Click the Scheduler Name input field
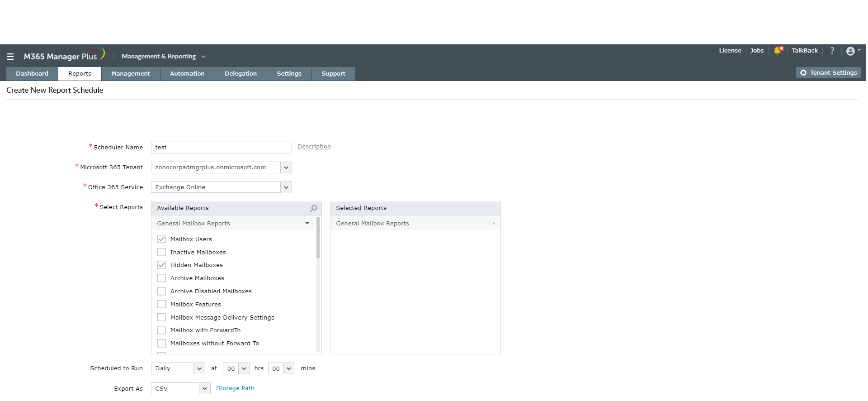Screen dimensions: 868x401 point(222,148)
